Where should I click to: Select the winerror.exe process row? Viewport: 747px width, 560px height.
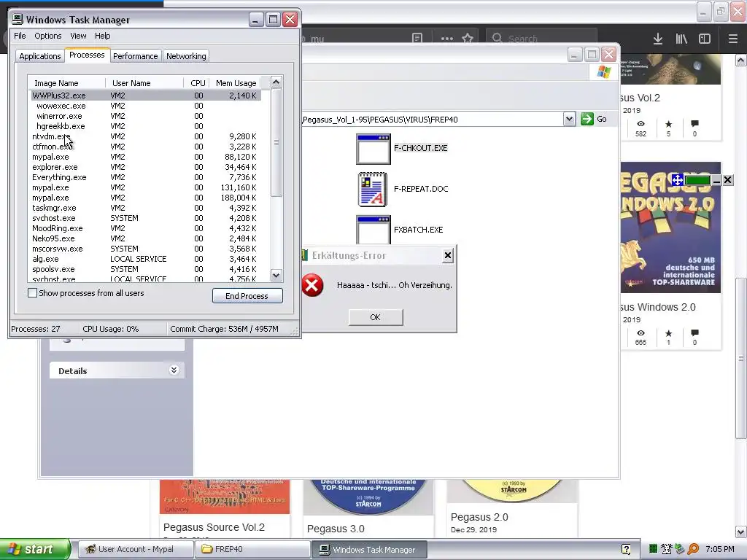tap(146, 116)
